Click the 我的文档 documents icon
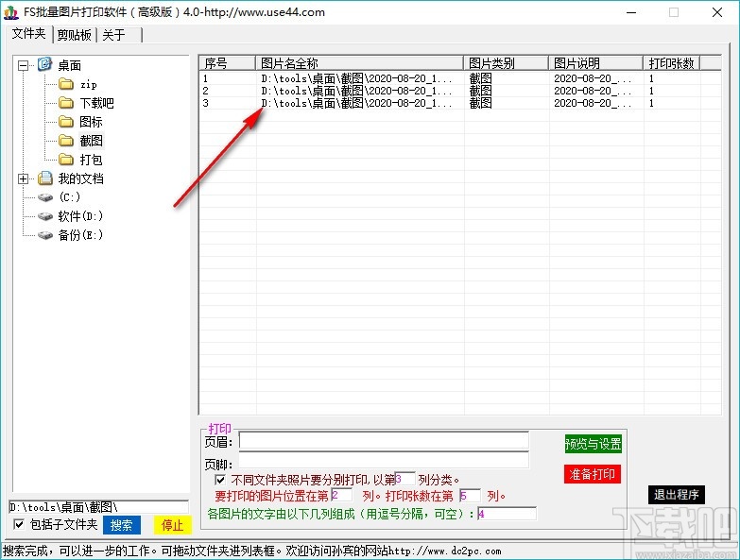740x560 pixels. tap(44, 178)
